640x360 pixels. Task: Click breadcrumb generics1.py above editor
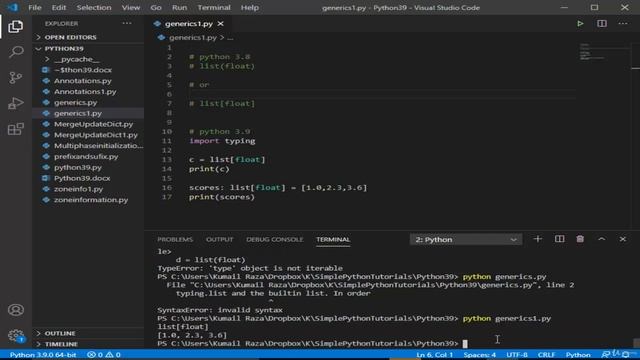tap(193, 38)
